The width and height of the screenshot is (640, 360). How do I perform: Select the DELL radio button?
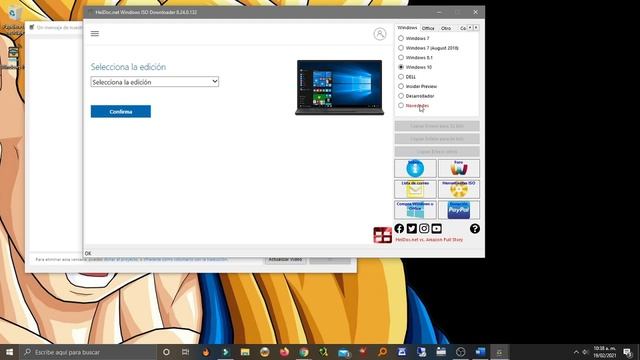pyautogui.click(x=401, y=77)
